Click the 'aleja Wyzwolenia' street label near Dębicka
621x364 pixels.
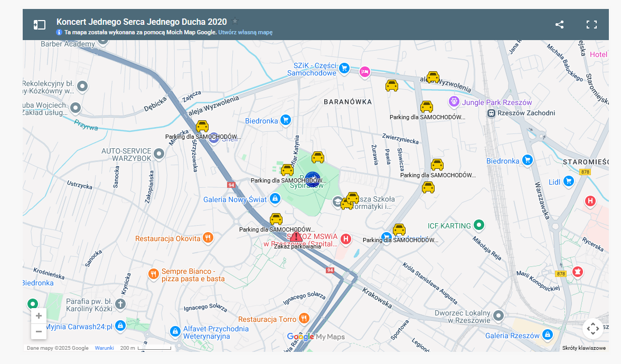pos(214,106)
